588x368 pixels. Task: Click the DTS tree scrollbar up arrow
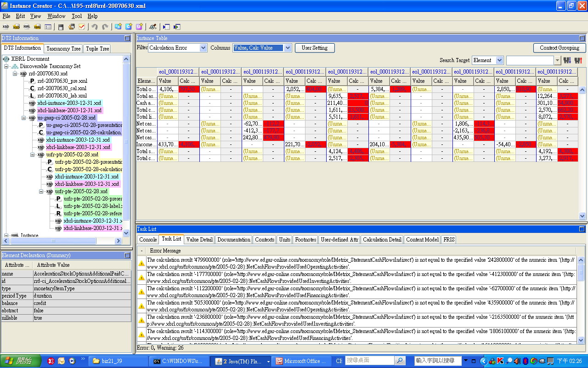pyautogui.click(x=126, y=59)
